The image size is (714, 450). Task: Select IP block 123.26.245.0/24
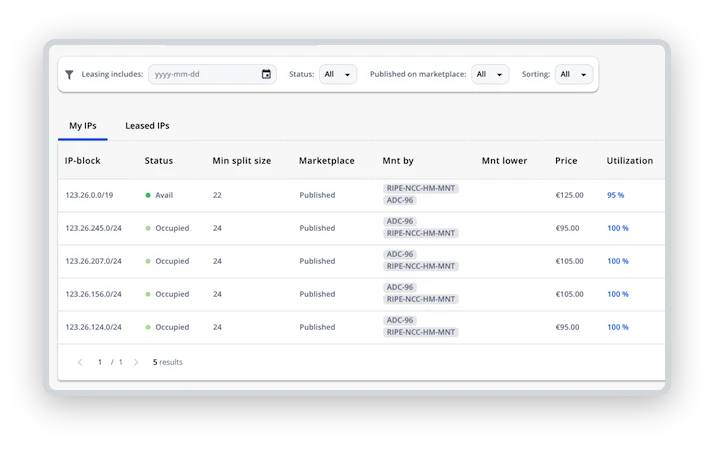[93, 228]
